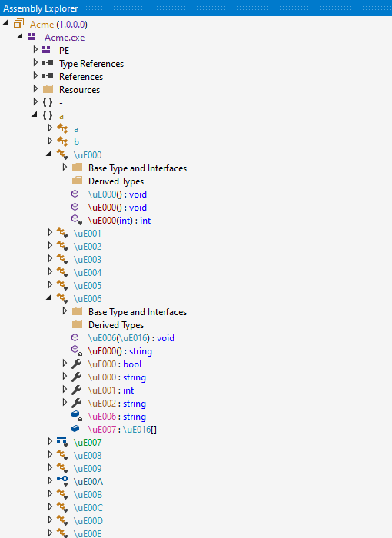Click the field icon for \uE007 : \uE016[]
The height and width of the screenshot is (538, 392).
click(75, 429)
